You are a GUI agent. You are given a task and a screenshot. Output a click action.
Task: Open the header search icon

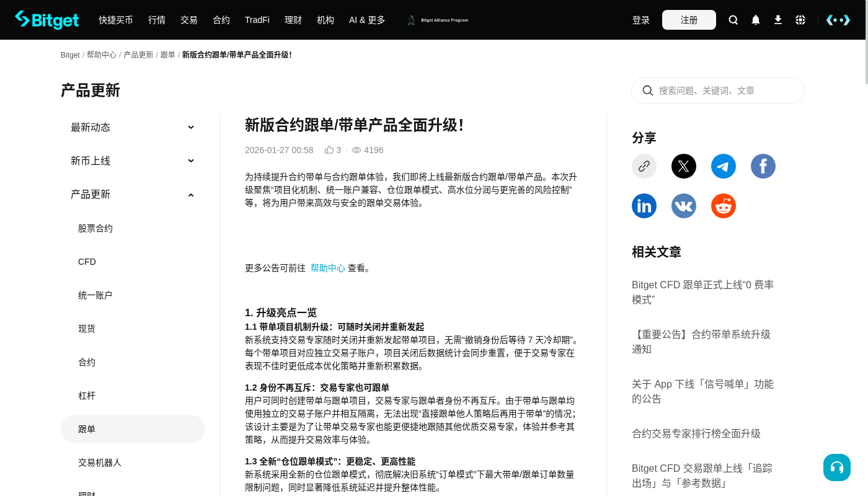tap(733, 20)
